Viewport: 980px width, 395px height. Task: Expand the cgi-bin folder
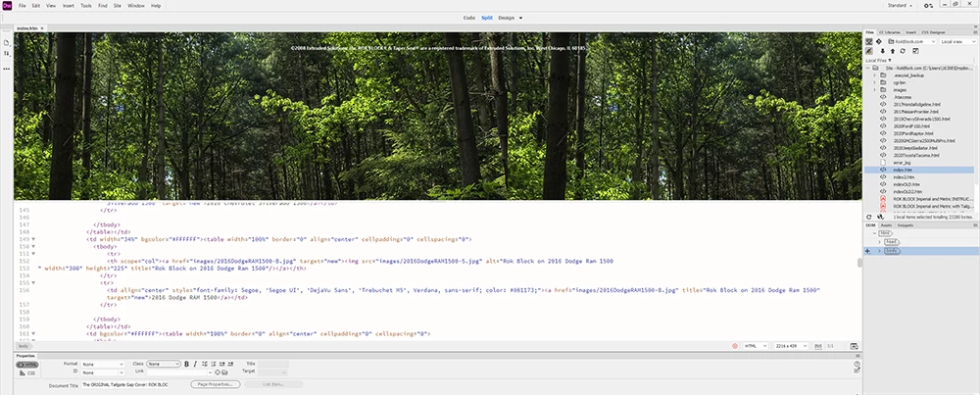tap(875, 82)
